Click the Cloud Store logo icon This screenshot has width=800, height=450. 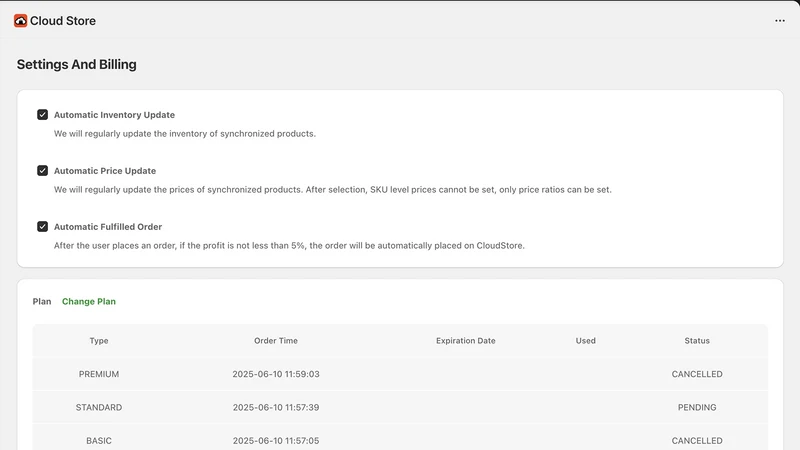coord(20,20)
